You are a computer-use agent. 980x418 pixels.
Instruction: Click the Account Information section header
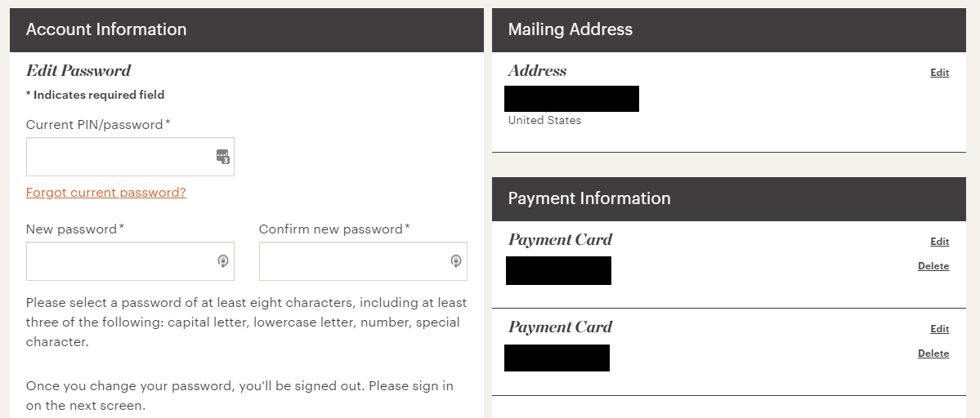pyautogui.click(x=106, y=29)
